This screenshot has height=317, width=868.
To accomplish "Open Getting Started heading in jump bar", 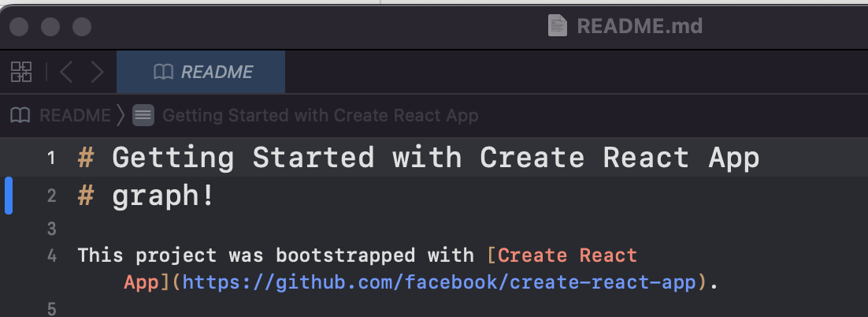I will (320, 115).
